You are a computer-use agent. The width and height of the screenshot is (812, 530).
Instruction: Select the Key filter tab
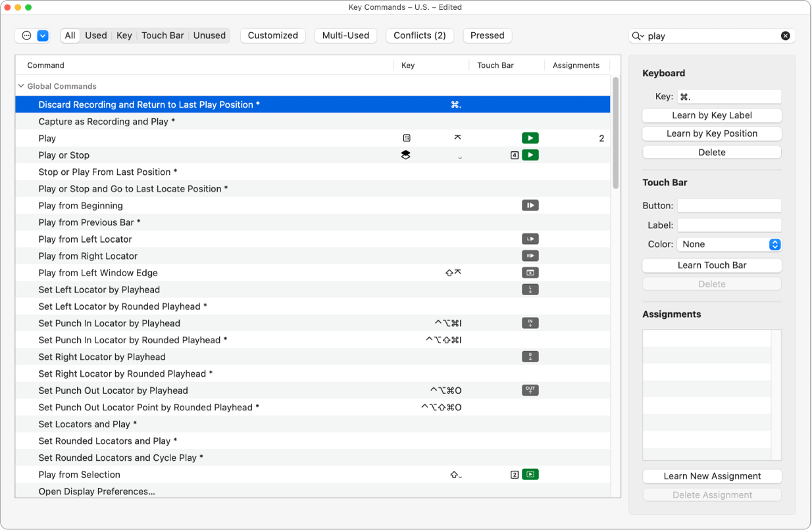point(124,36)
